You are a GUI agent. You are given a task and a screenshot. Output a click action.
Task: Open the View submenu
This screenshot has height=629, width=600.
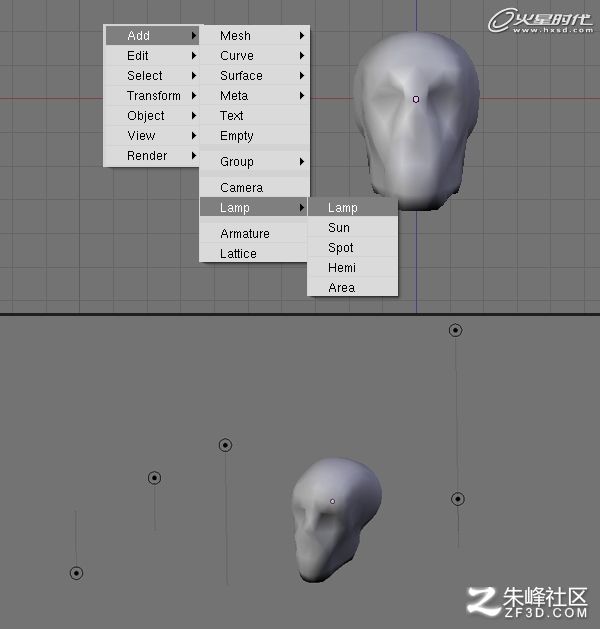click(x=152, y=136)
